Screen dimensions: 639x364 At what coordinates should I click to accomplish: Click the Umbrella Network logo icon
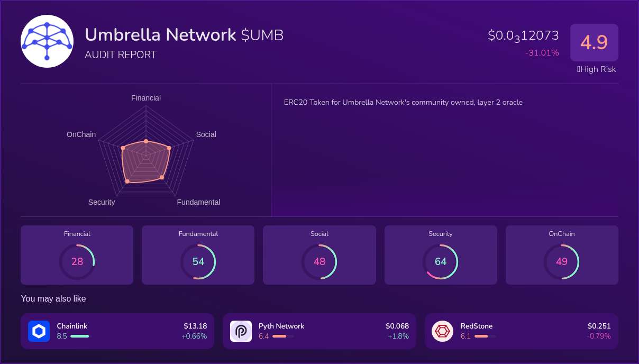(47, 41)
